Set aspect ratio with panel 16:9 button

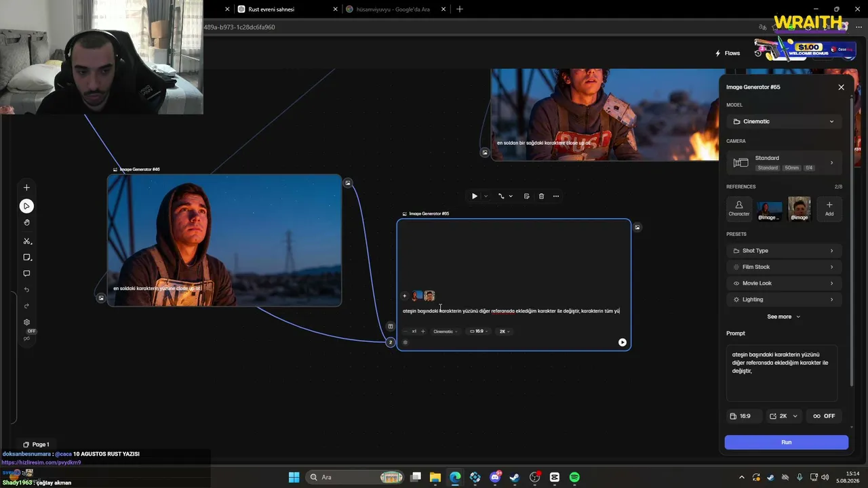(745, 416)
